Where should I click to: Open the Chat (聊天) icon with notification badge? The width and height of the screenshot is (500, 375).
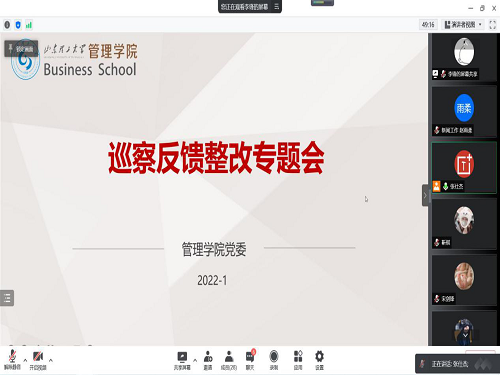pos(250,360)
